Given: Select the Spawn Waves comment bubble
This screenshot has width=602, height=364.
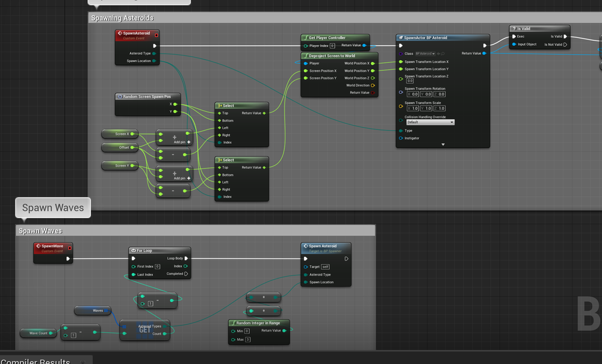Looking at the screenshot, I should (53, 208).
